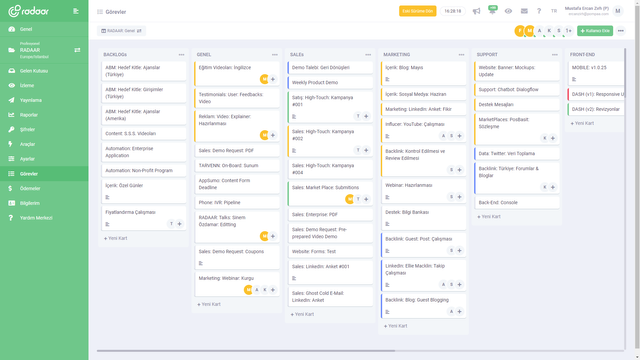
Task: Add member to Eğitim Videoları: İngilizce card
Action: 273,79
